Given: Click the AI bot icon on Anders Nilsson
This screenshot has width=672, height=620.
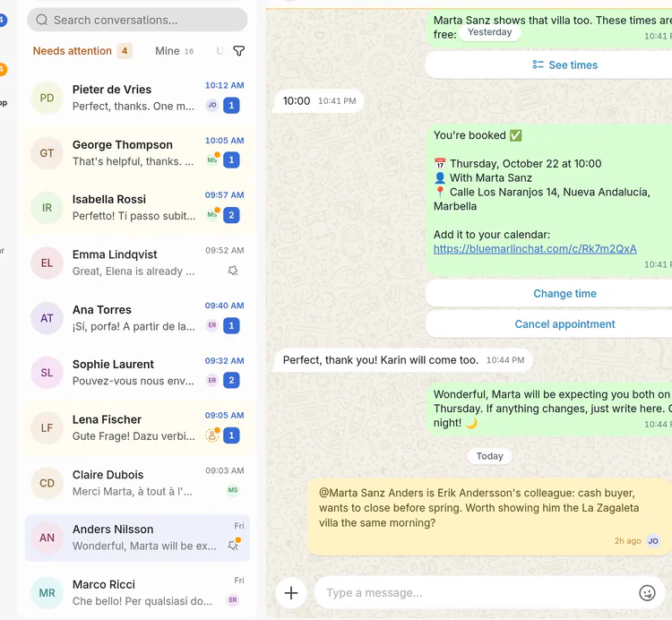Looking at the screenshot, I should point(234,544).
